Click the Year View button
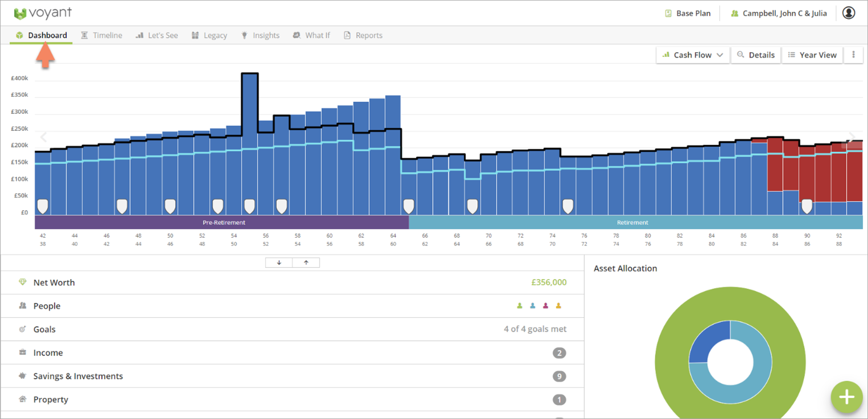The height and width of the screenshot is (419, 868). click(x=812, y=55)
